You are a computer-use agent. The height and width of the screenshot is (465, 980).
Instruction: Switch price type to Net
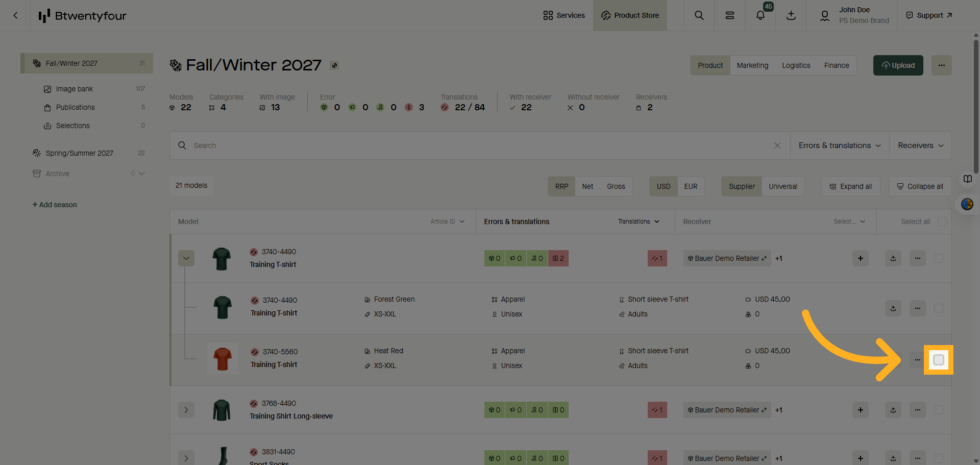point(587,186)
